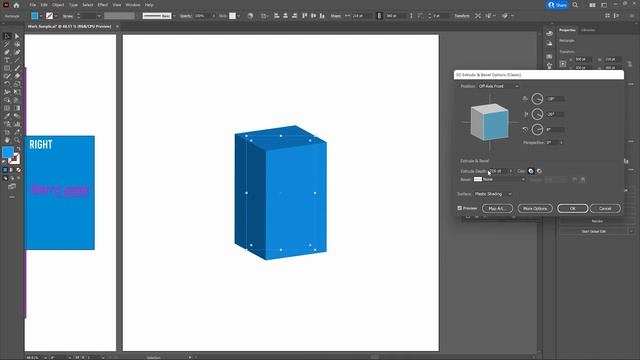640x360 pixels.
Task: Click the Z-axis rotation dial
Action: tap(537, 130)
